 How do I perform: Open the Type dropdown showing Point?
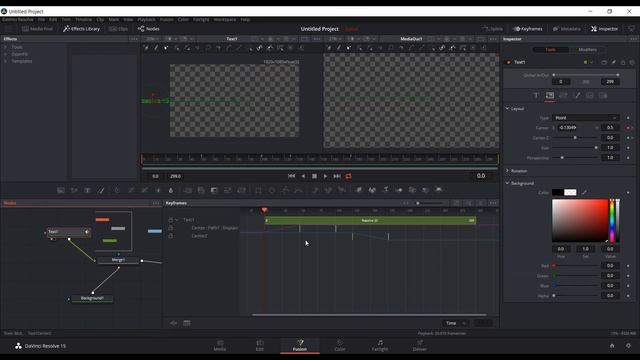[586, 118]
